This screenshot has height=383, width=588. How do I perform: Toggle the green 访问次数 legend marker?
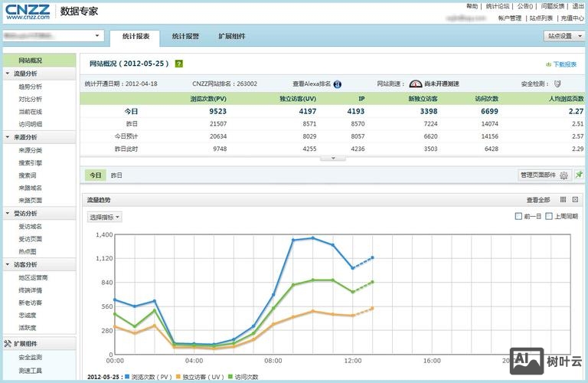(230, 376)
